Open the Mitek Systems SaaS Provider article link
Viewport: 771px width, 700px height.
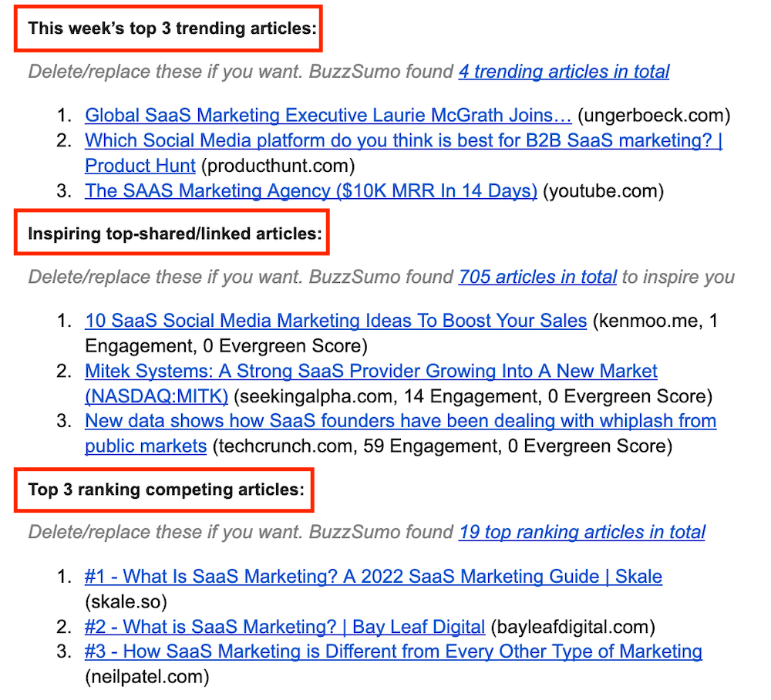371,372
